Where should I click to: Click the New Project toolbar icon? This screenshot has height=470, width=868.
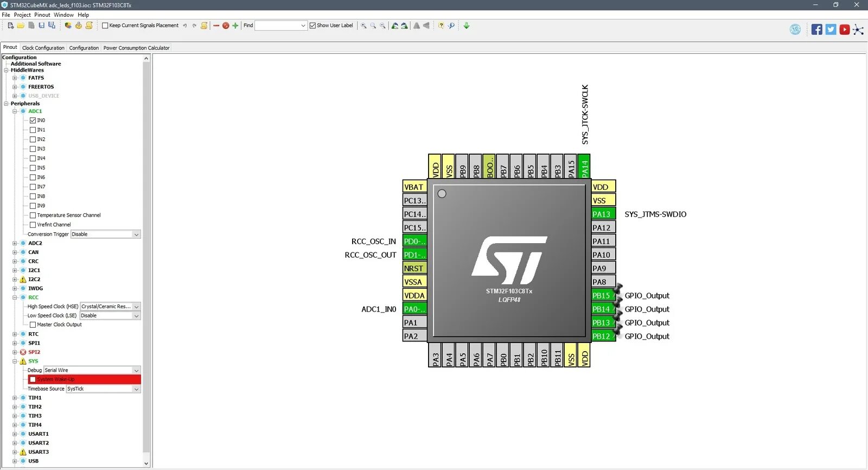(x=10, y=26)
